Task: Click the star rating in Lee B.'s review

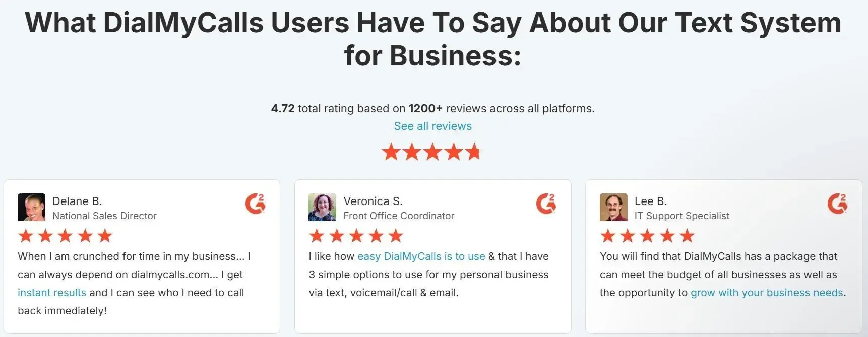Action: pyautogui.click(x=647, y=236)
